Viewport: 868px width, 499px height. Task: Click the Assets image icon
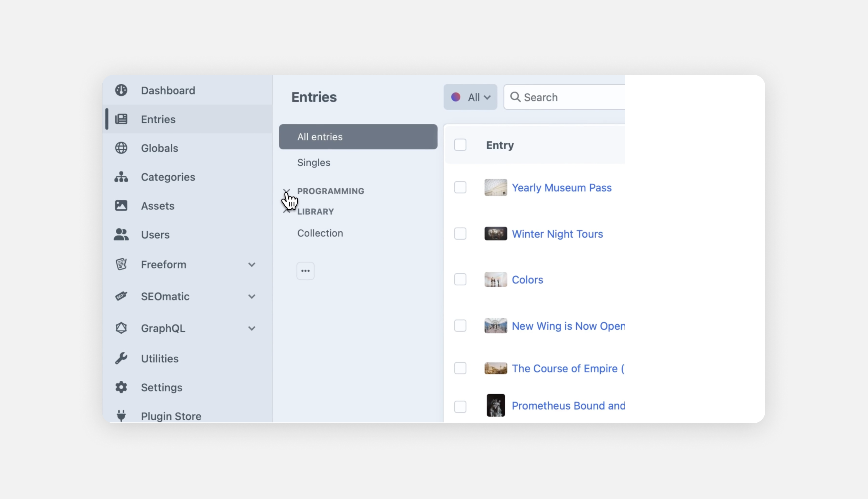coord(121,206)
